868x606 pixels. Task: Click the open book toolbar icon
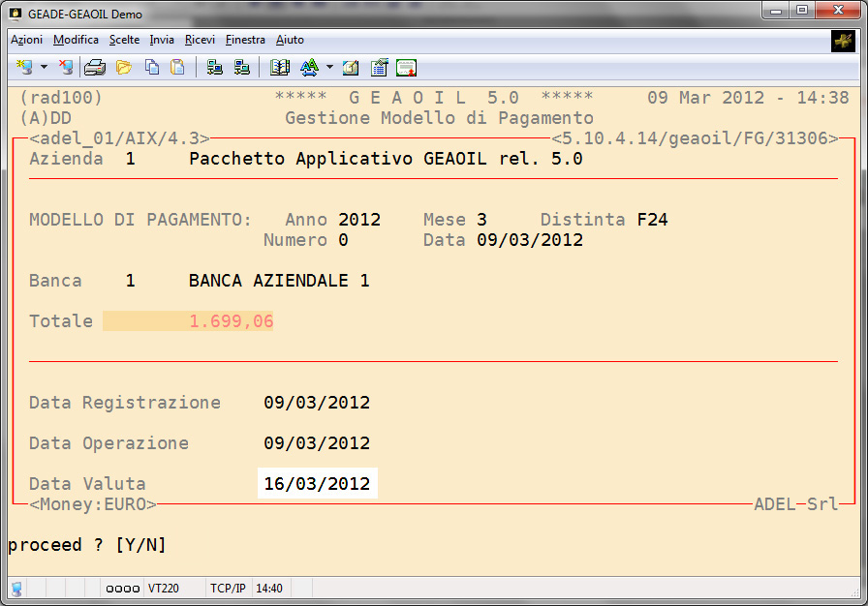tap(280, 68)
